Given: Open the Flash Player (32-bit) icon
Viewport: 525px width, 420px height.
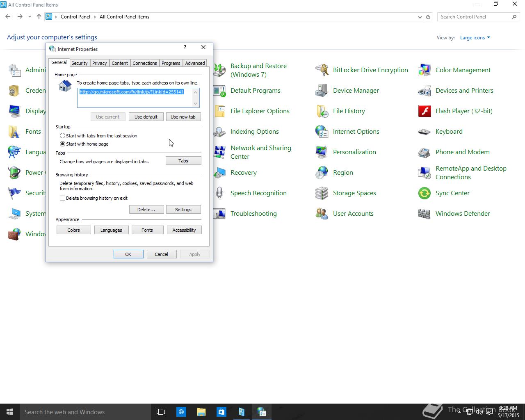Looking at the screenshot, I should coord(425,111).
